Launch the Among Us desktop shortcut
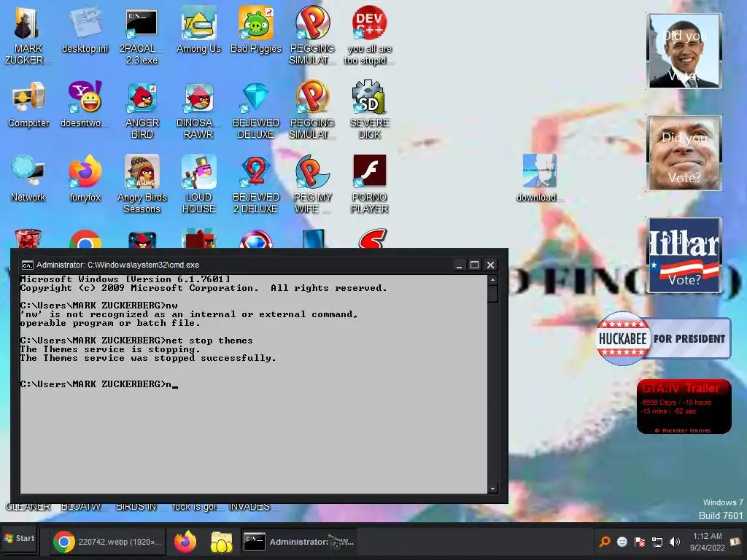This screenshot has width=747, height=560. point(198,31)
